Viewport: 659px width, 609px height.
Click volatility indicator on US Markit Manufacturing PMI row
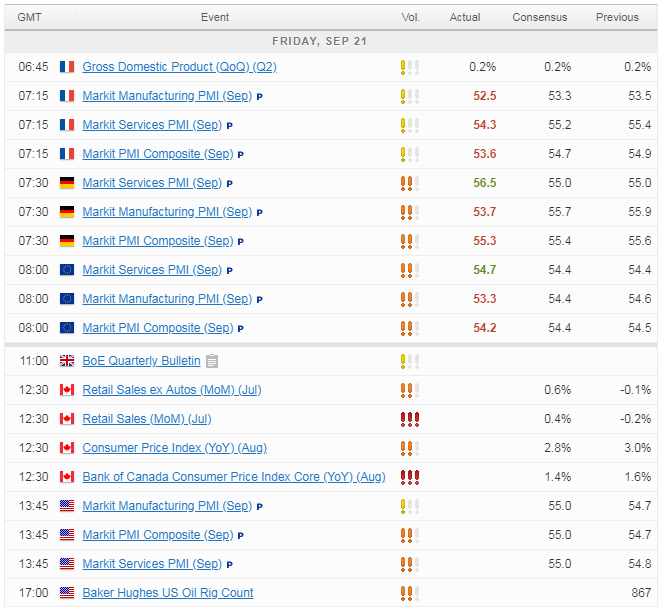click(x=410, y=506)
